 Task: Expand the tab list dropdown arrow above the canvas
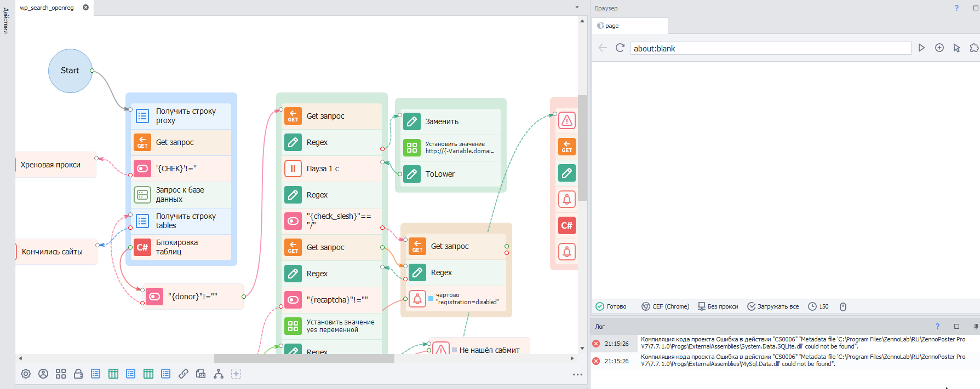point(577,8)
